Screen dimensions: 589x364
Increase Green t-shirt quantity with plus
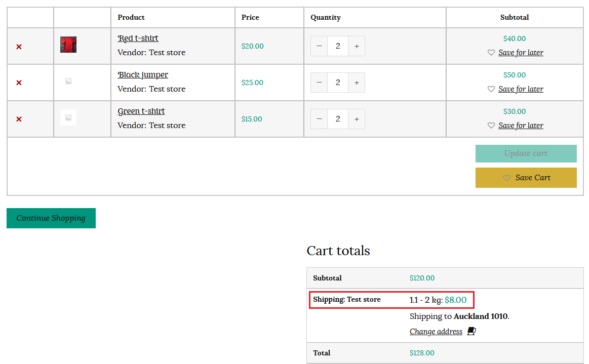pos(357,119)
